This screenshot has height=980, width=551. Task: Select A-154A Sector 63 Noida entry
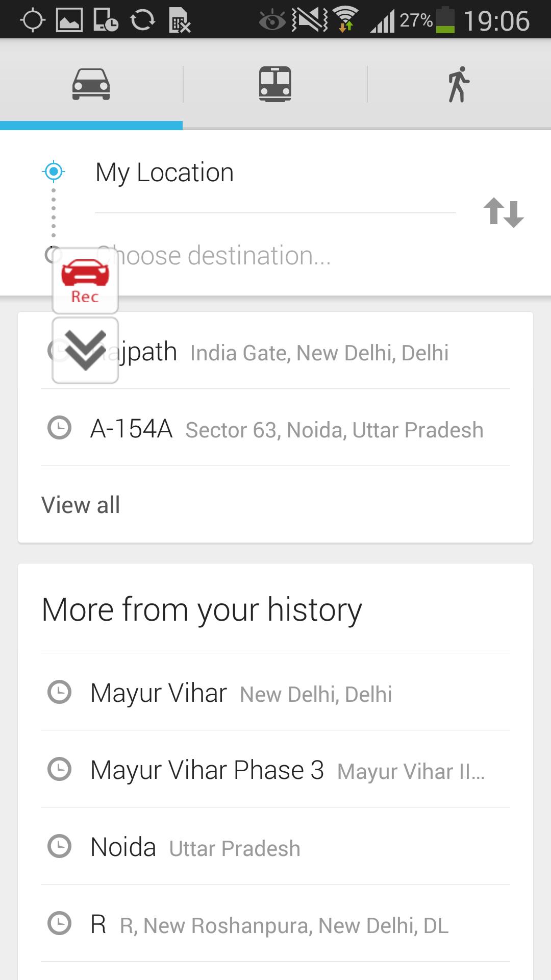[286, 429]
